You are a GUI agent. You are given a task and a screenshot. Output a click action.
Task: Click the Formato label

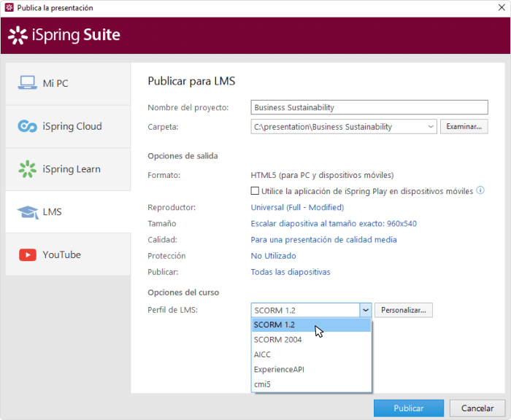pos(164,175)
